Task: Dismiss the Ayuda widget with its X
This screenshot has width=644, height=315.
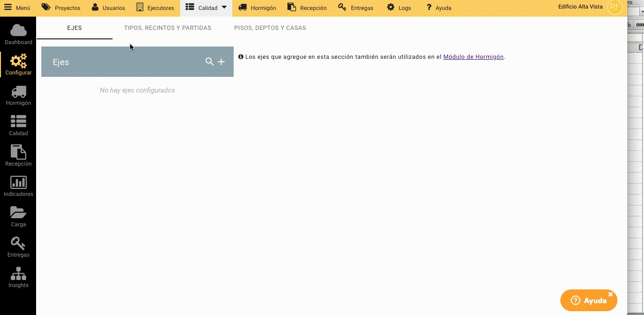Action: [x=611, y=294]
